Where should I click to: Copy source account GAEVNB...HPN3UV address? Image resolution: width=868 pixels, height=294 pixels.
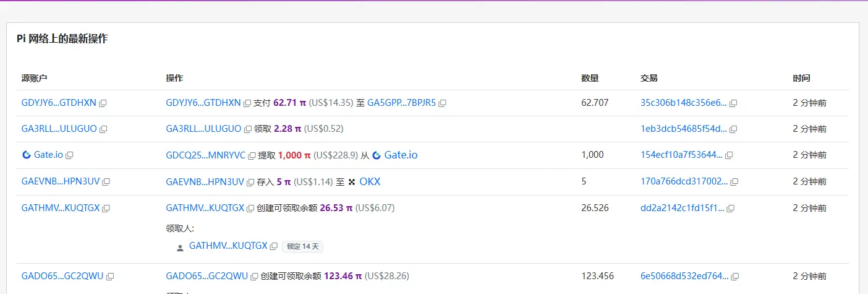click(x=106, y=182)
